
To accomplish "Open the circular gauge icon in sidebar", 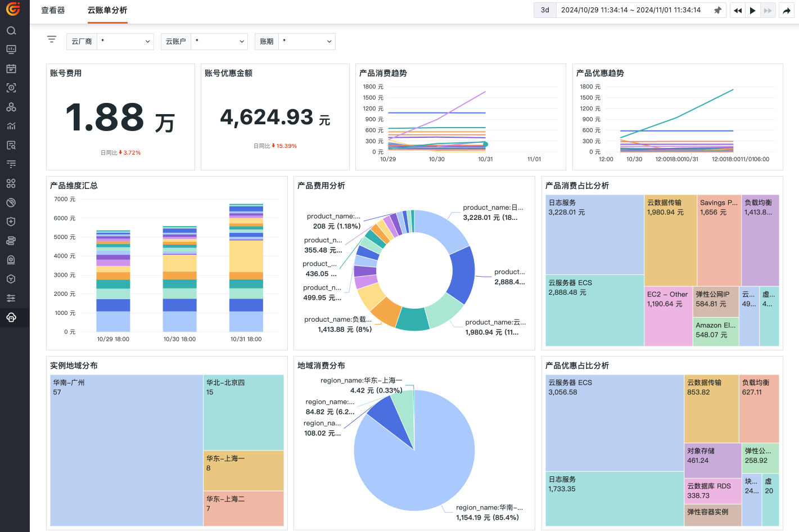I will [x=11, y=202].
